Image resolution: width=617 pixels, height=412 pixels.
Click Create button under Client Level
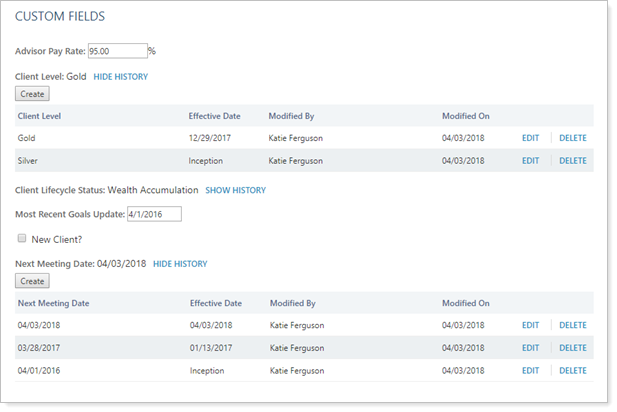pyautogui.click(x=33, y=94)
